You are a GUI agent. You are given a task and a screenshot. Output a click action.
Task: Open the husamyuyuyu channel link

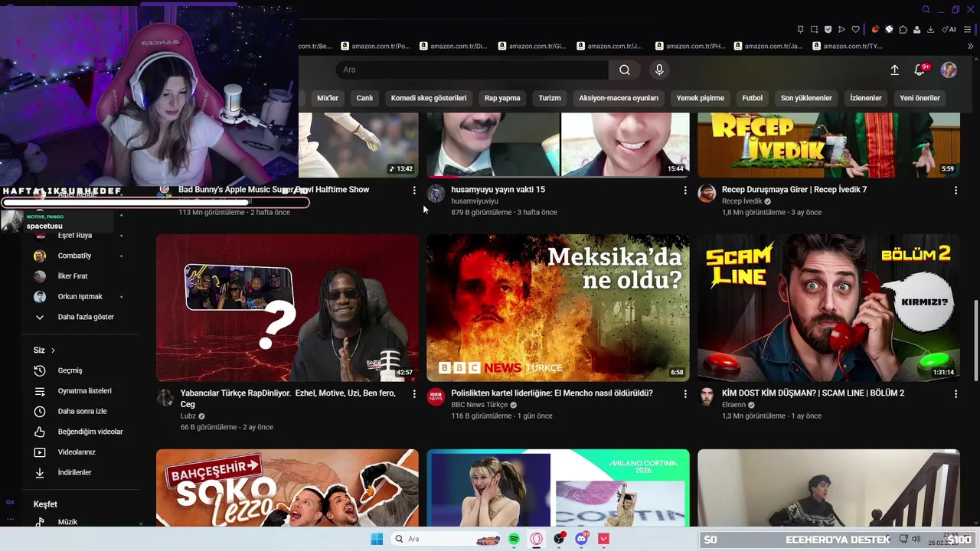pyautogui.click(x=475, y=201)
